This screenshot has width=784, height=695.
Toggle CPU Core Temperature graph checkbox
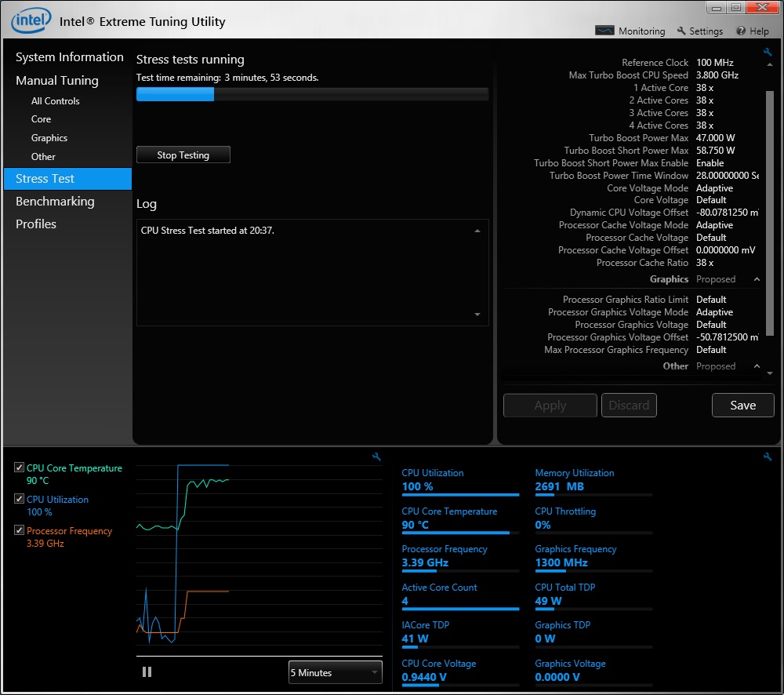click(x=19, y=468)
